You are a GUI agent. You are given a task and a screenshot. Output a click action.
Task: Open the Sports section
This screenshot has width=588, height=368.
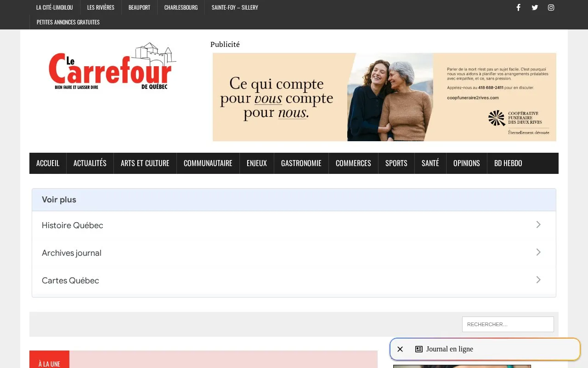click(x=396, y=163)
